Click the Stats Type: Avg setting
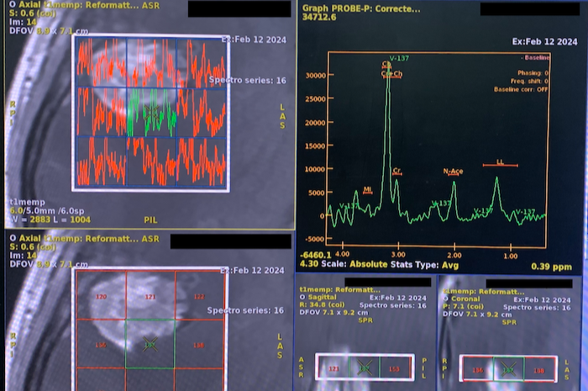Screen dimensions: 588x391 pyautogui.click(x=424, y=265)
